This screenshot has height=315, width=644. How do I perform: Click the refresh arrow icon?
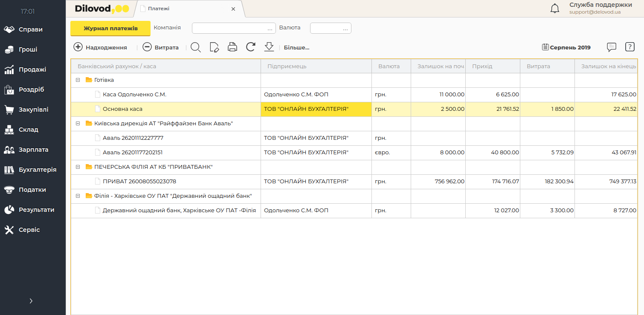[251, 47]
